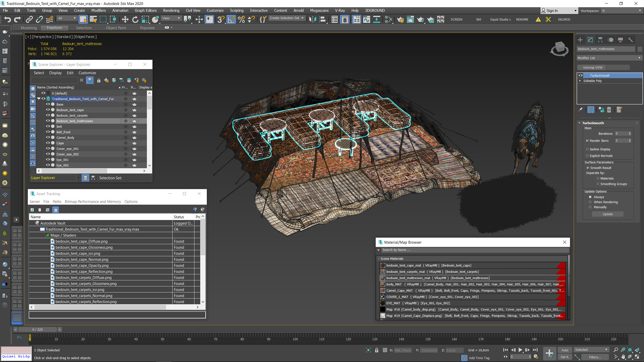
Task: Click the Update button in TurboSmooth
Action: (607, 214)
